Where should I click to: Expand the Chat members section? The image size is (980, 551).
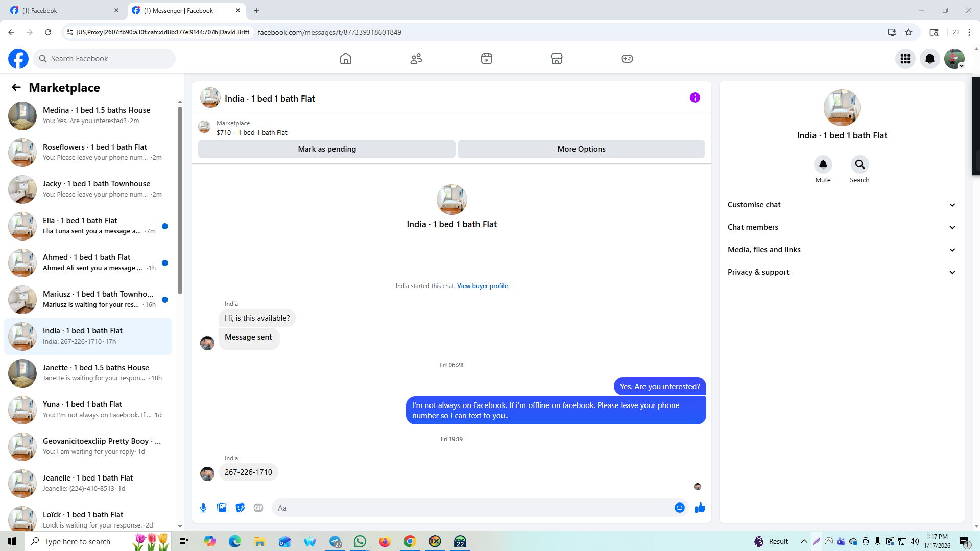842,227
